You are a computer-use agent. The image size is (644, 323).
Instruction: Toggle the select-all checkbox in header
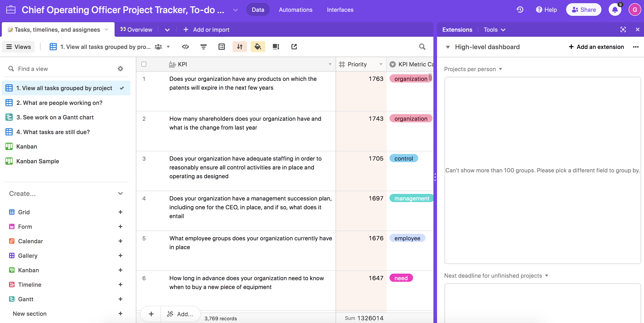coord(144,64)
